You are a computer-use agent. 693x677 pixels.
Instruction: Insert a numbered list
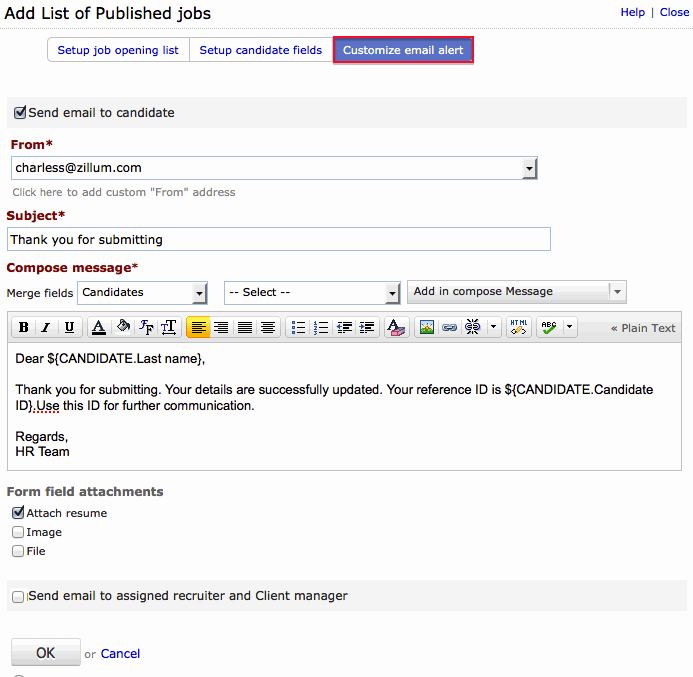(x=321, y=327)
